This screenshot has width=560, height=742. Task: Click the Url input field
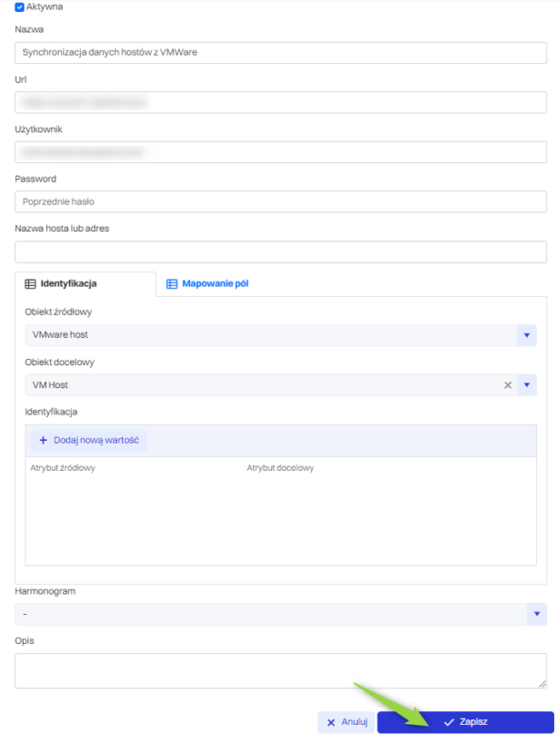click(x=280, y=102)
